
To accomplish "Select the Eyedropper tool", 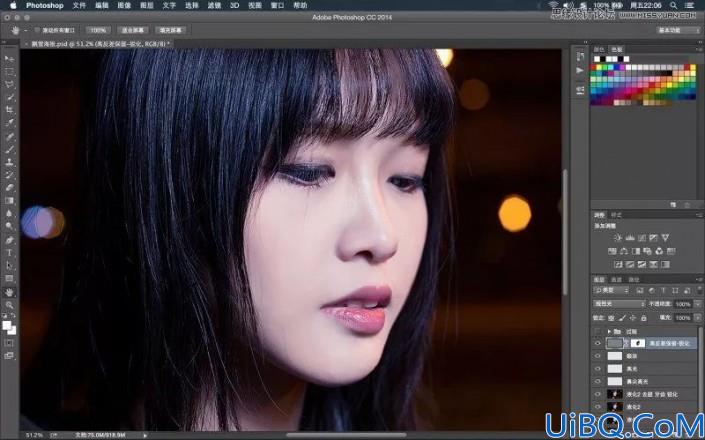I will pyautogui.click(x=9, y=122).
